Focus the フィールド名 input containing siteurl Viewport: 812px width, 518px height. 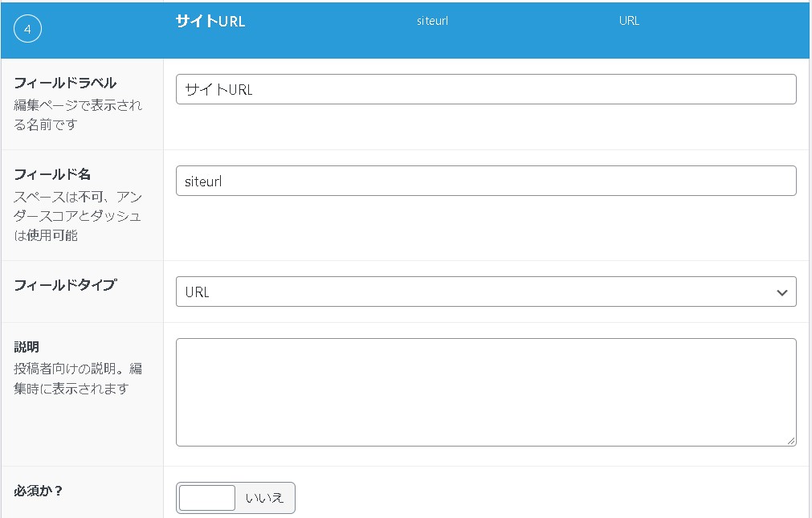pos(485,181)
